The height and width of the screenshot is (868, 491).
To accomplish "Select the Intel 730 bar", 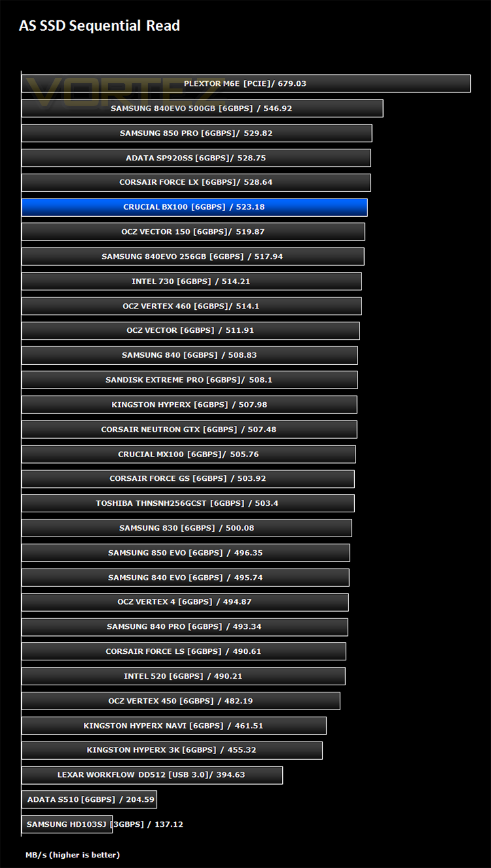I will point(192,281).
